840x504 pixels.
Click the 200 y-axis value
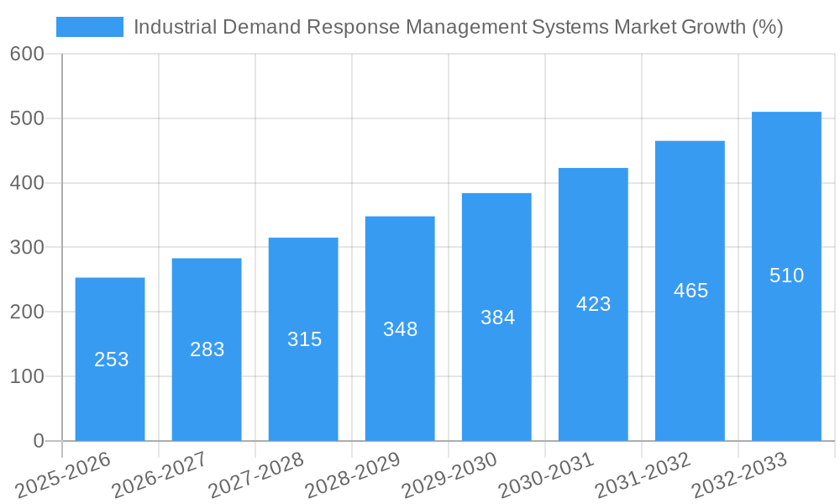coord(28,312)
